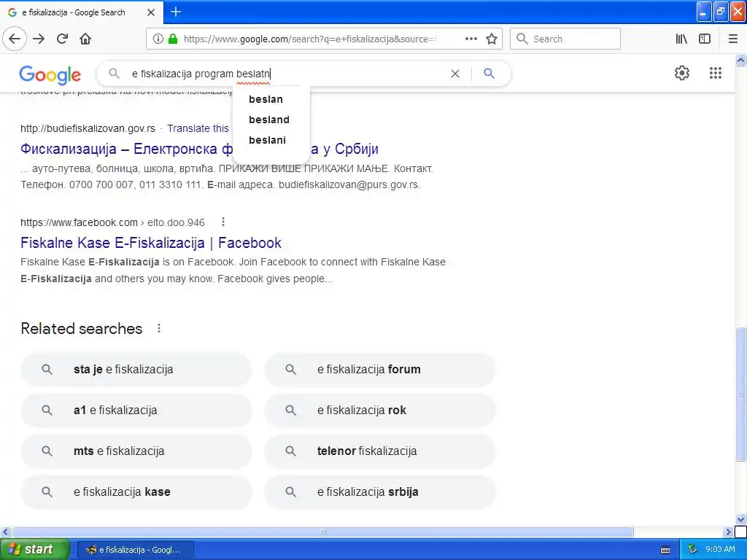Viewport: 747px width, 560px height.
Task: Search related: telenor fiskalizacija
Action: (x=379, y=451)
